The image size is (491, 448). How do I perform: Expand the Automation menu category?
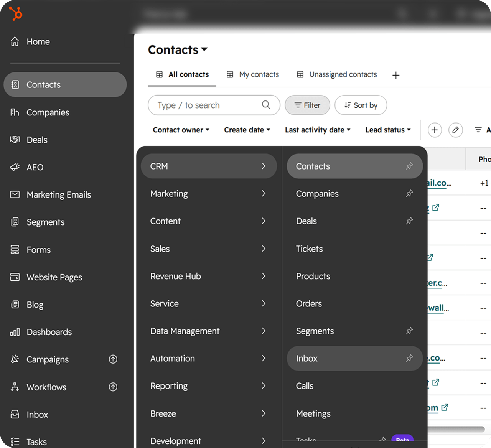(209, 358)
